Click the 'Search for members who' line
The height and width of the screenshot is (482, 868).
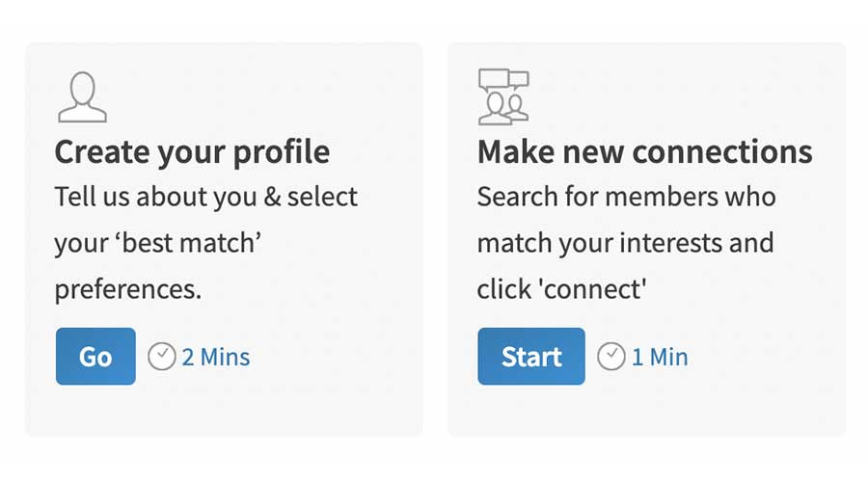tap(626, 197)
